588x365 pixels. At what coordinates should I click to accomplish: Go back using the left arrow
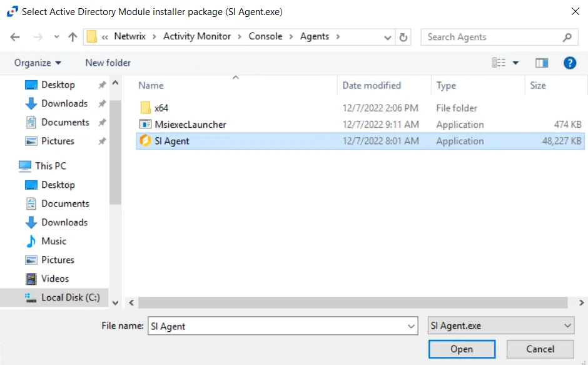click(15, 37)
